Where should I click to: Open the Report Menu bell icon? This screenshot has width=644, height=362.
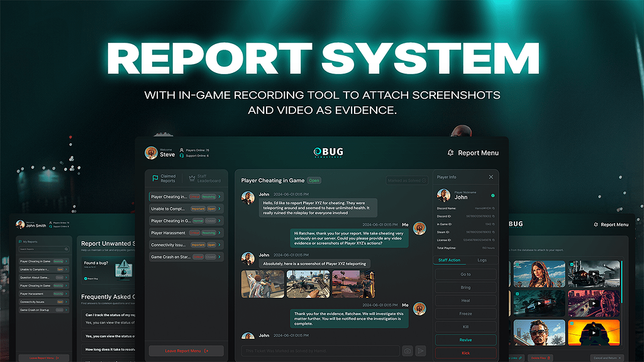[x=450, y=153]
